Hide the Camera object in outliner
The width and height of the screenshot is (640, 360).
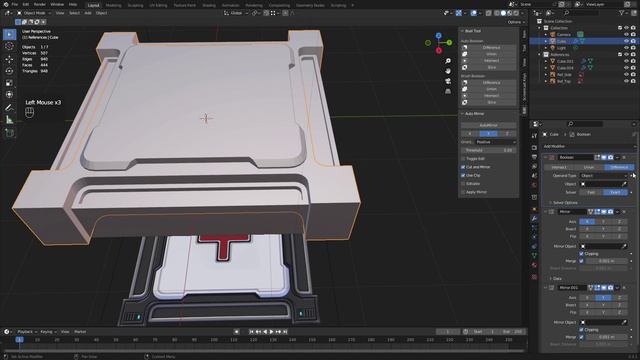(626, 35)
